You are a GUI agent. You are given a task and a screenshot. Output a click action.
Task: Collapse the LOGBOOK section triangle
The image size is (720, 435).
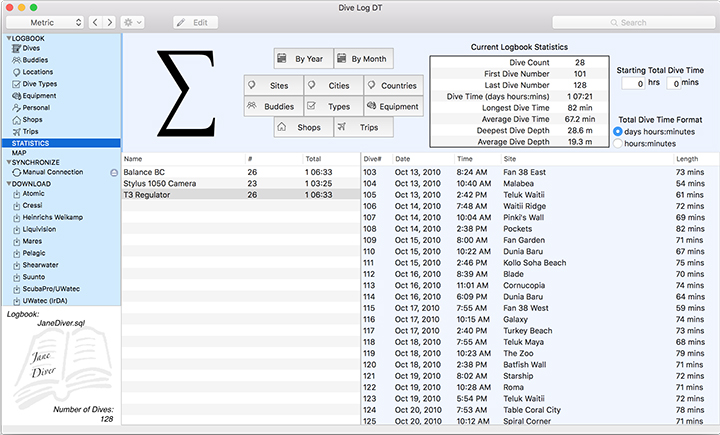7,37
